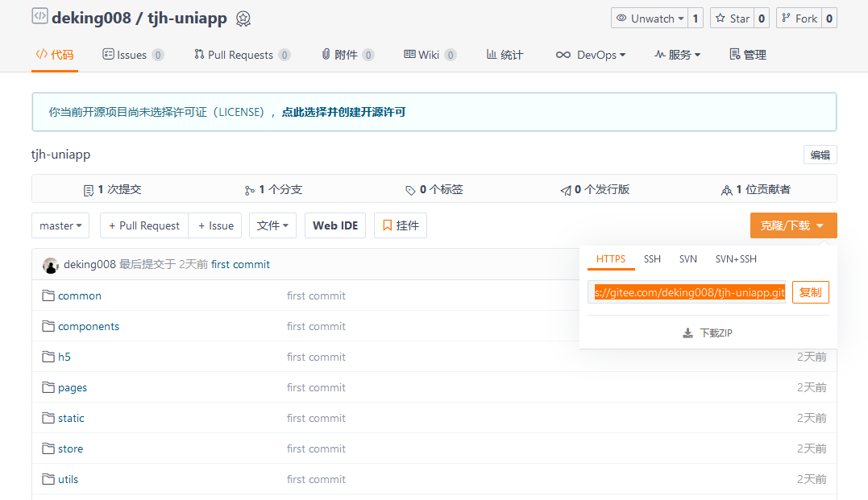
Task: Open the components folder link
Action: click(89, 326)
